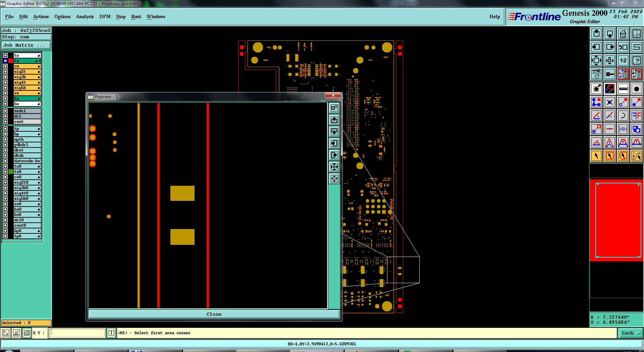Open the Analysis menu
This screenshot has width=644, height=352.
(x=85, y=16)
